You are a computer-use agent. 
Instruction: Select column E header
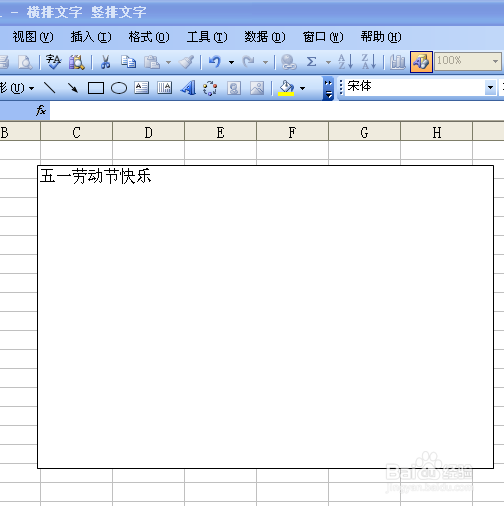[x=220, y=132]
